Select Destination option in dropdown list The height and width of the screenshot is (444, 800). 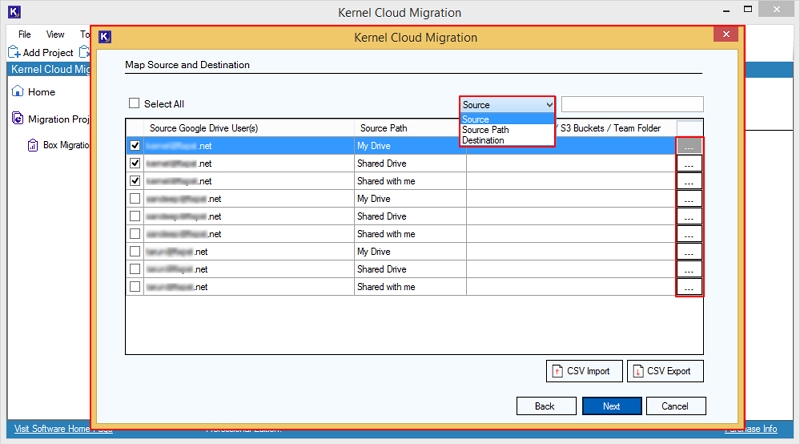(x=507, y=140)
